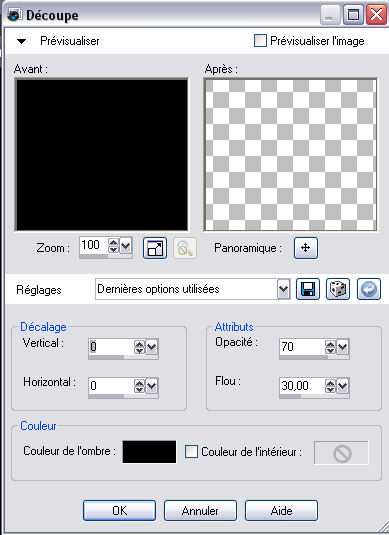Viewport: 389px width, 535px height.
Task: Click the slider bar under Flou
Action: 314,396
